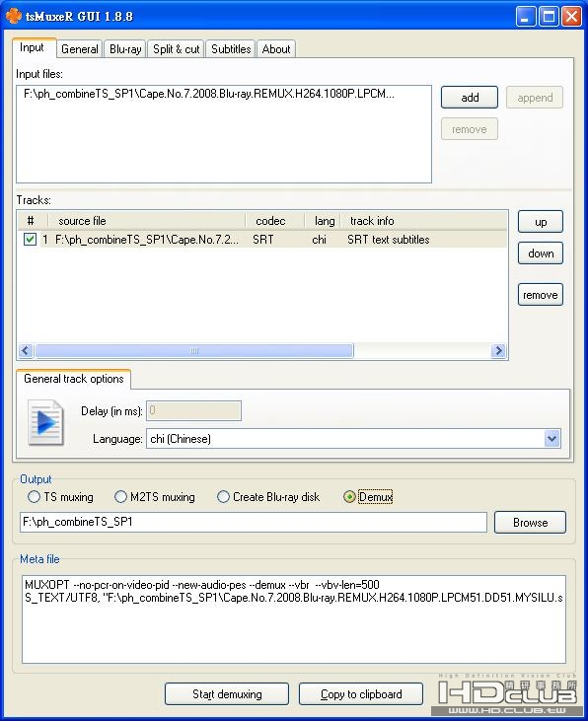Open the General tab
The image size is (588, 721).
(x=80, y=48)
